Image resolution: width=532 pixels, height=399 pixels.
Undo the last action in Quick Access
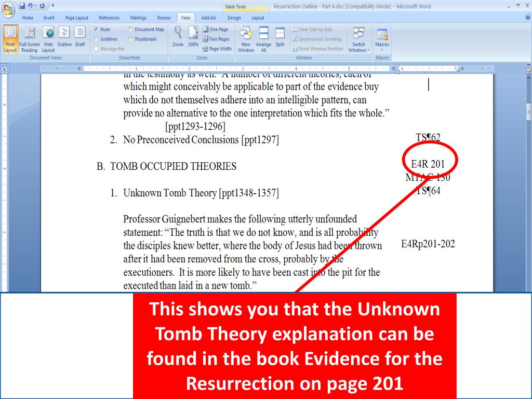pyautogui.click(x=31, y=6)
